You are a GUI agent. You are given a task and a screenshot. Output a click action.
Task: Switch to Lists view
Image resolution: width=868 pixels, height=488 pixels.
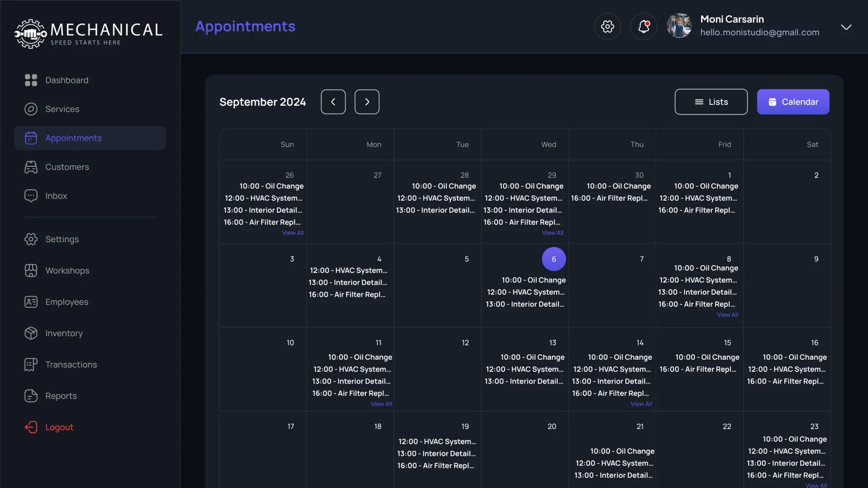point(711,102)
